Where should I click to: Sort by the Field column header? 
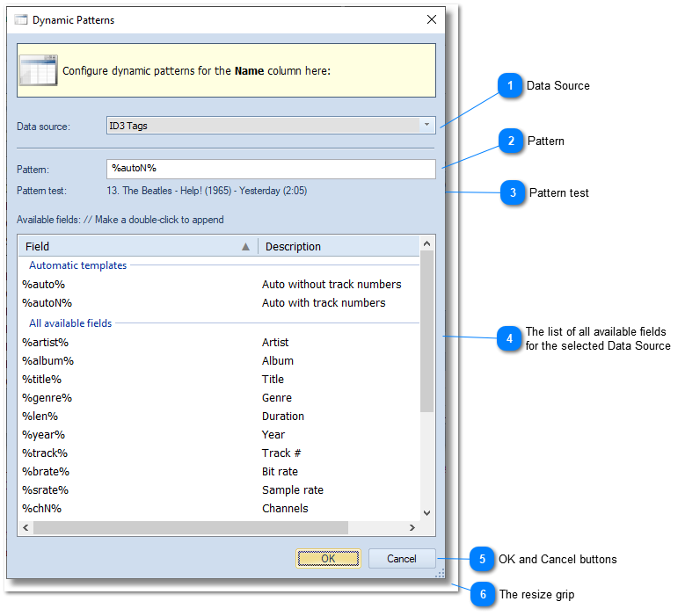(x=138, y=246)
